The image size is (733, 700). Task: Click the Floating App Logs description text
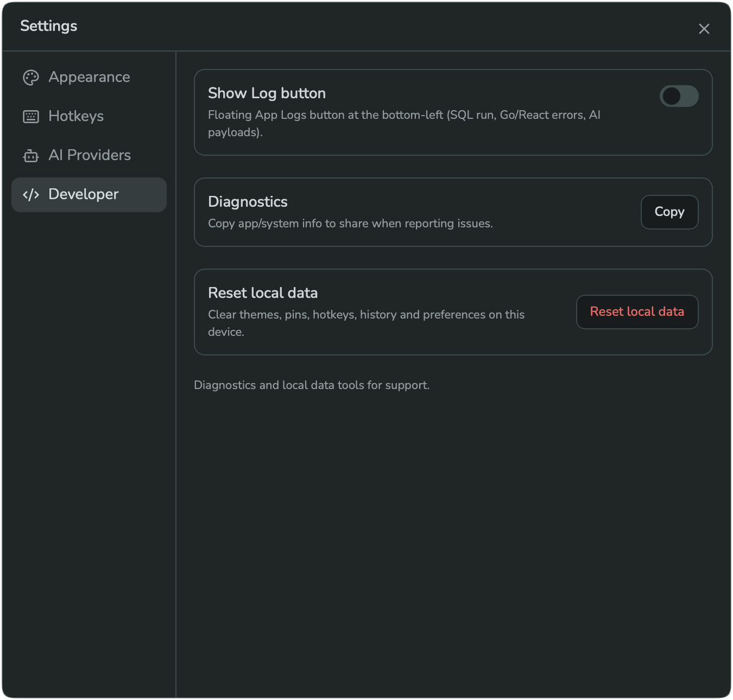404,124
